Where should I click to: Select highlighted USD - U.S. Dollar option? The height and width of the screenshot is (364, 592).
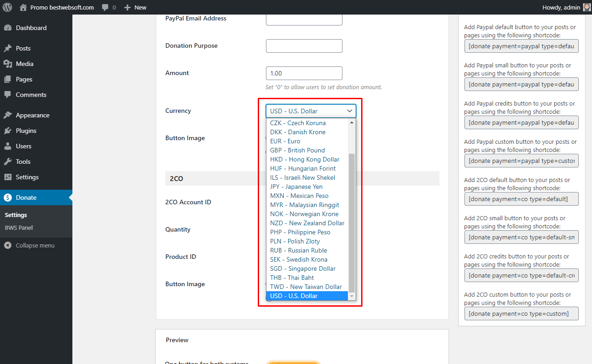pyautogui.click(x=307, y=296)
